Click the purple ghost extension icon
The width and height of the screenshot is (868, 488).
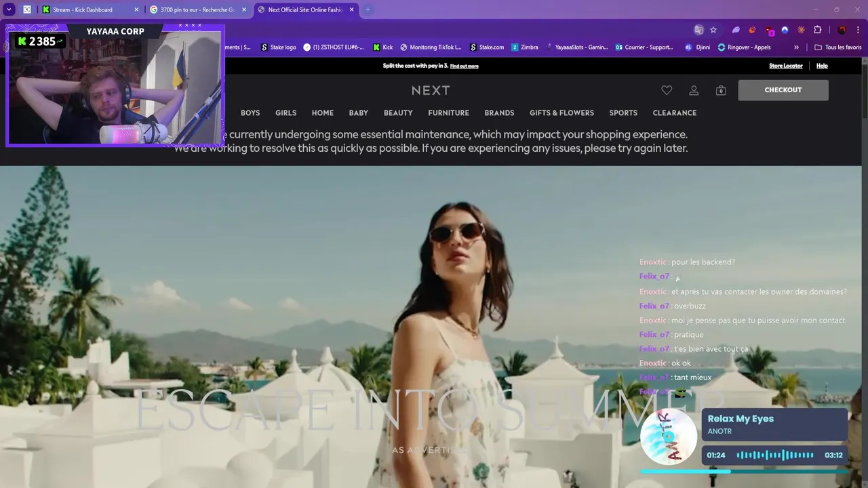(x=736, y=30)
